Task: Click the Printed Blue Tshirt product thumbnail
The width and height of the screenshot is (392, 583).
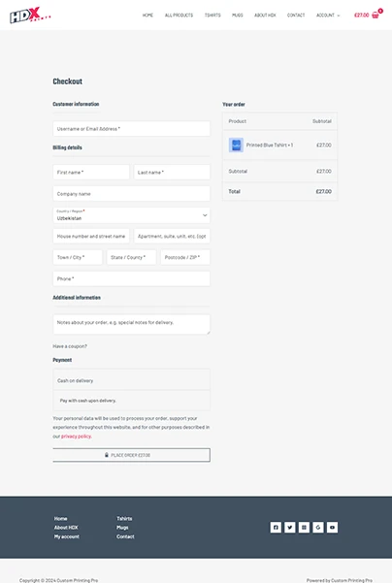Action: pyautogui.click(x=236, y=145)
